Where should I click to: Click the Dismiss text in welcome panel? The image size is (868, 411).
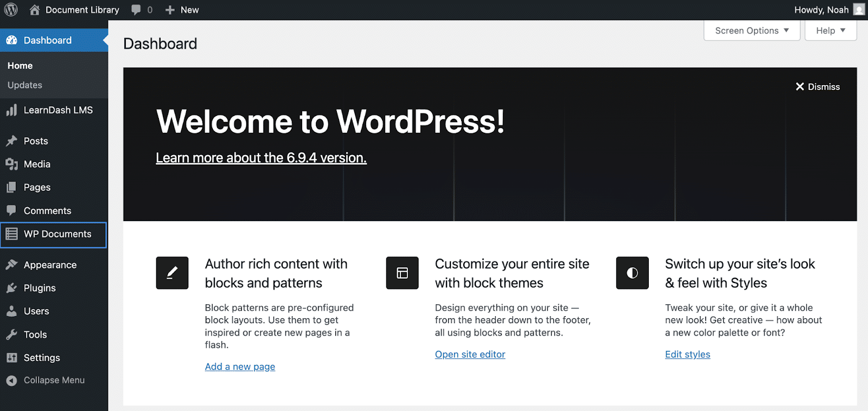824,87
